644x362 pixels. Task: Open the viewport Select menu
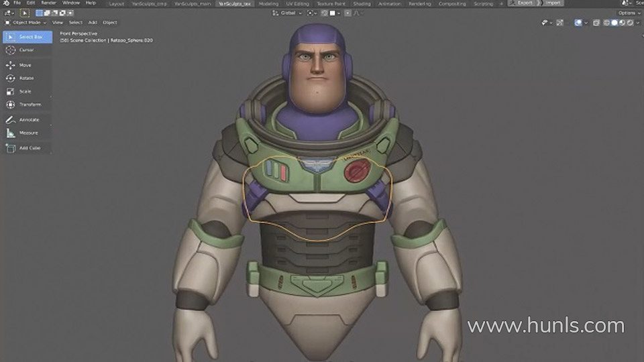(x=76, y=23)
